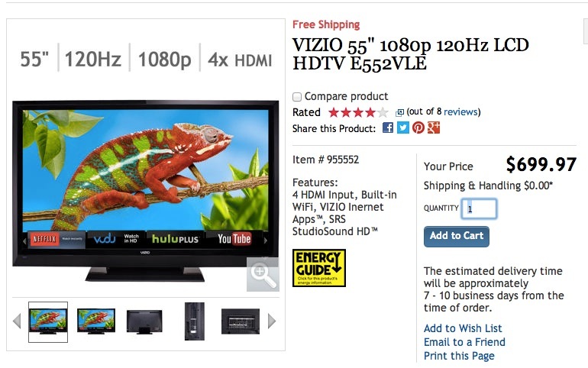Add to Wish List
This screenshot has width=588, height=368.
point(463,328)
